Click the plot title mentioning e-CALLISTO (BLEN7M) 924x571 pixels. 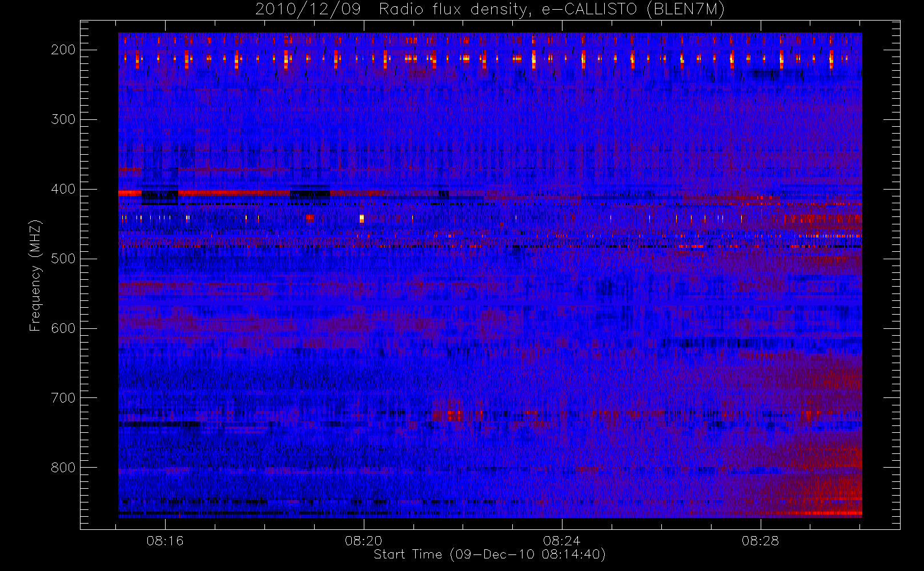click(x=490, y=10)
